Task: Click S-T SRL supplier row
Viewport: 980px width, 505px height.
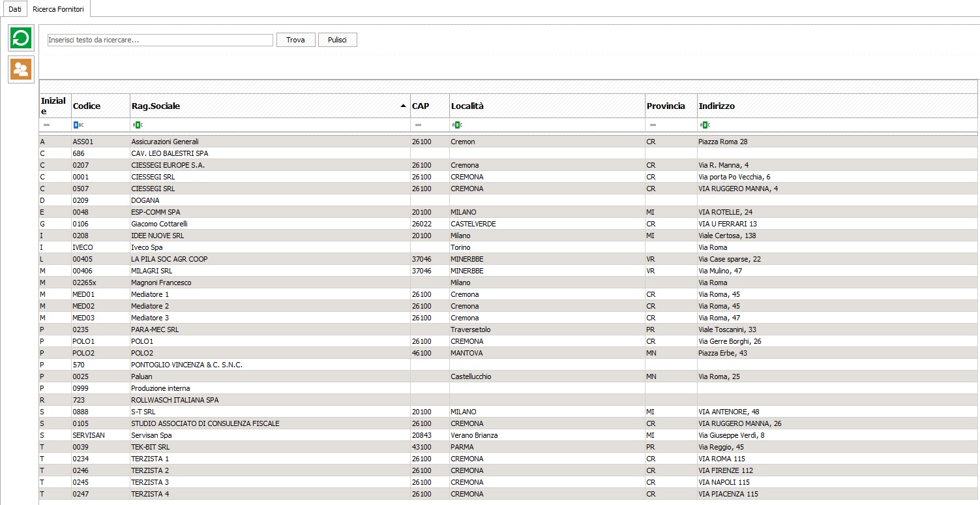Action: click(509, 412)
